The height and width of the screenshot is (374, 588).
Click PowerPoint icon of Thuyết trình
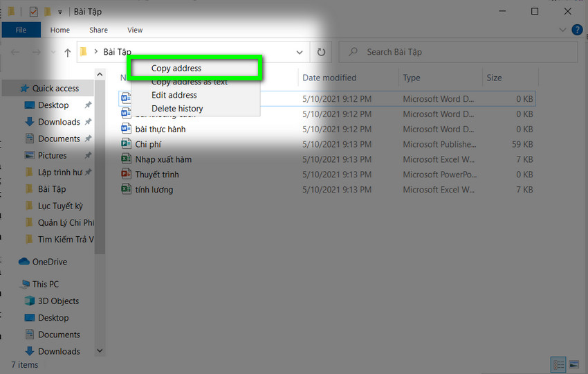tap(126, 174)
